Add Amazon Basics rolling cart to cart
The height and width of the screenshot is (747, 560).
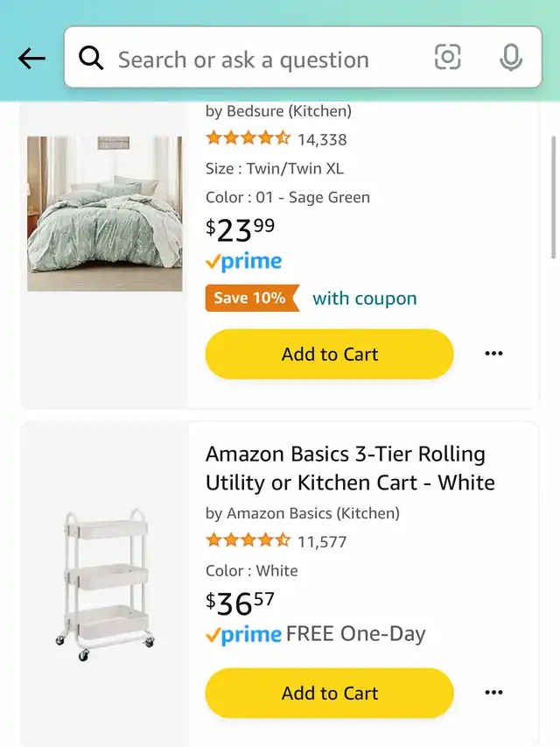click(329, 693)
